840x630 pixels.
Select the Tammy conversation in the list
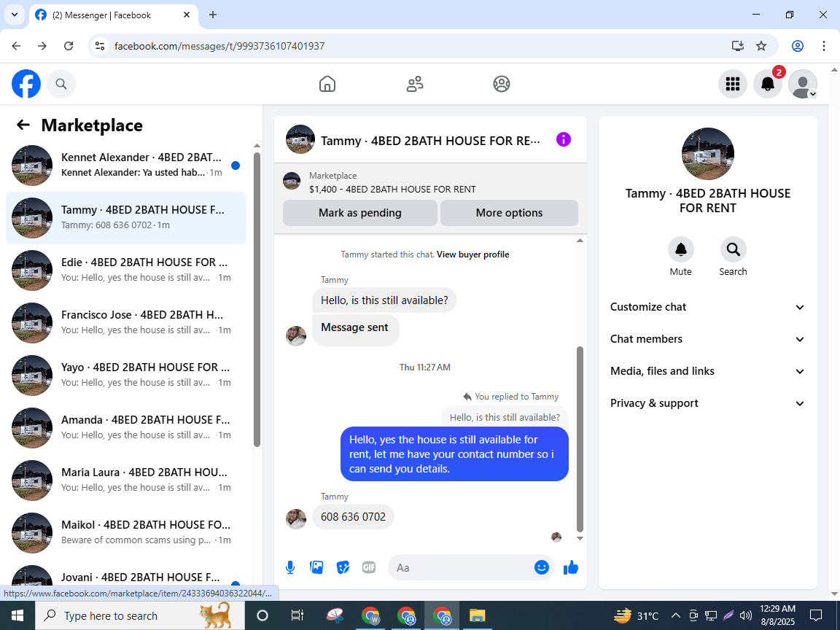[x=126, y=218]
